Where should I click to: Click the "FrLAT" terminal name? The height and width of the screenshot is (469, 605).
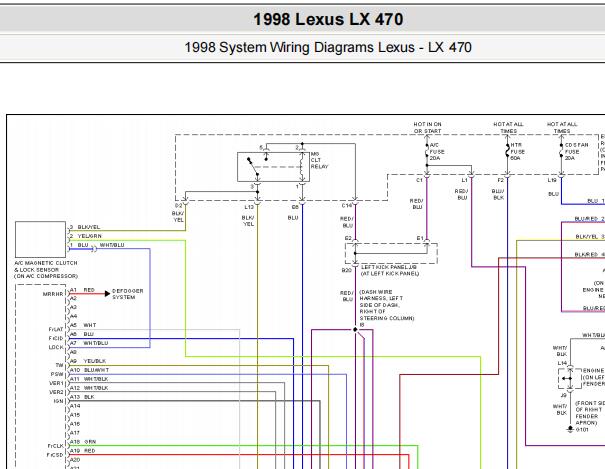point(56,329)
